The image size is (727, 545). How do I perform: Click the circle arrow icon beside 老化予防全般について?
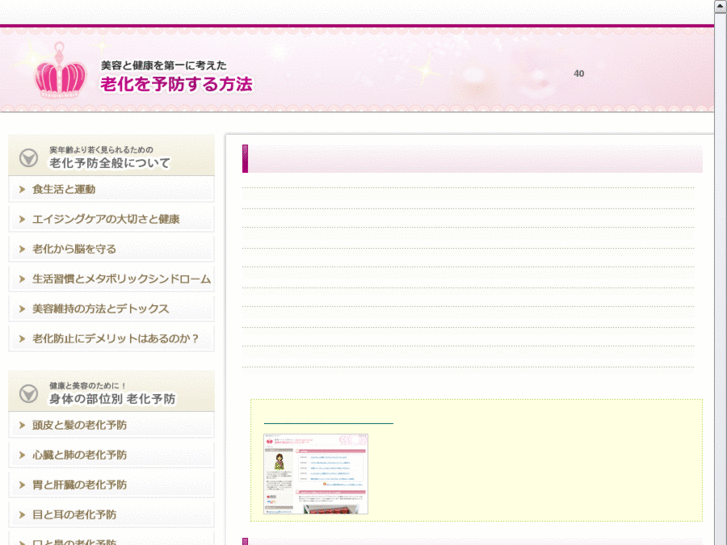coord(28,158)
